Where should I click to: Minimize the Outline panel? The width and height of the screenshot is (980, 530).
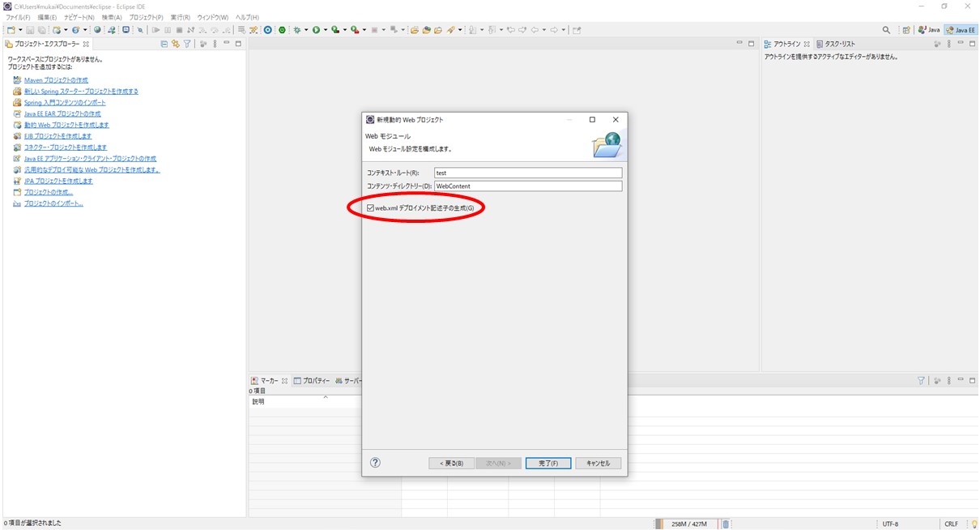(961, 43)
